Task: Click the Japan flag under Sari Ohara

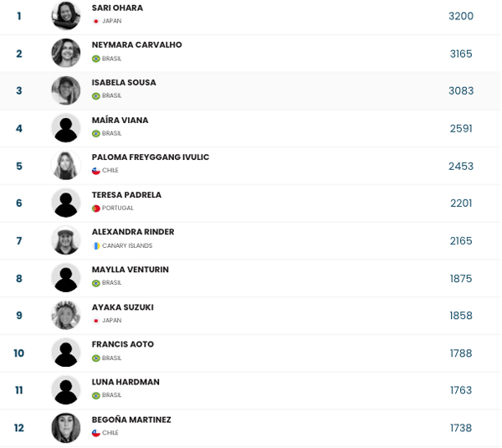Action: 96,21
